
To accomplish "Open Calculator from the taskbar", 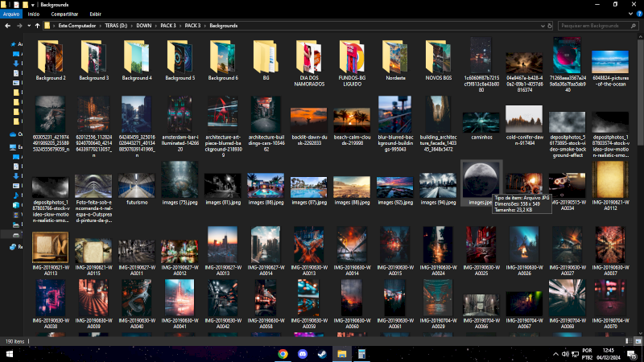I will click(x=361, y=354).
